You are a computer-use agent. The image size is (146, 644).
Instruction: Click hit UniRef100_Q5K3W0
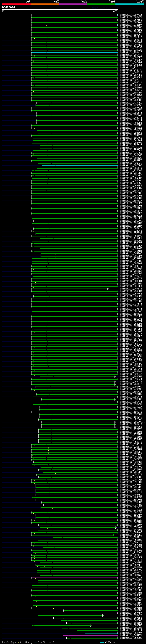(x=131, y=291)
